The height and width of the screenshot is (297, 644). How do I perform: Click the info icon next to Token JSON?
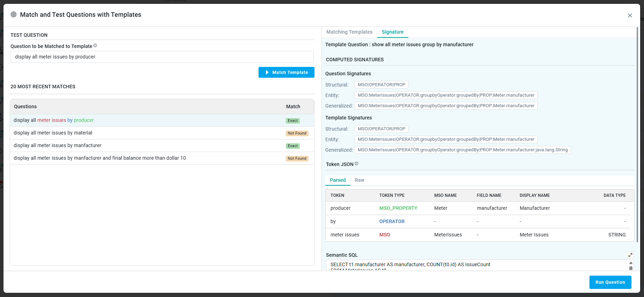tap(356, 164)
